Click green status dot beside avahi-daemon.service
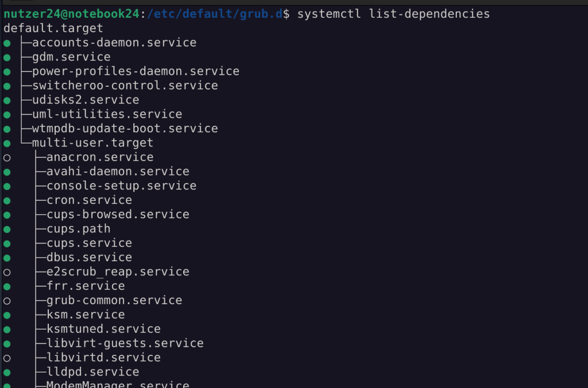Image resolution: width=588 pixels, height=388 pixels. (x=7, y=172)
